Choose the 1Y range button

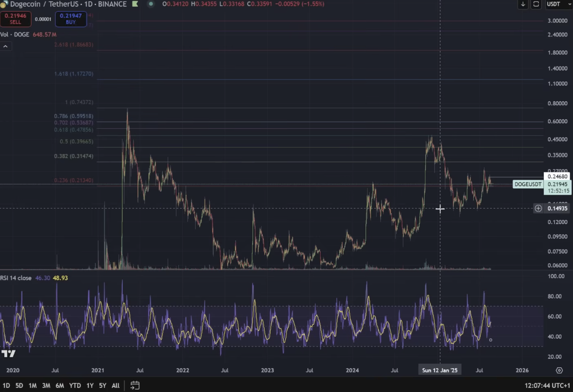click(x=90, y=385)
